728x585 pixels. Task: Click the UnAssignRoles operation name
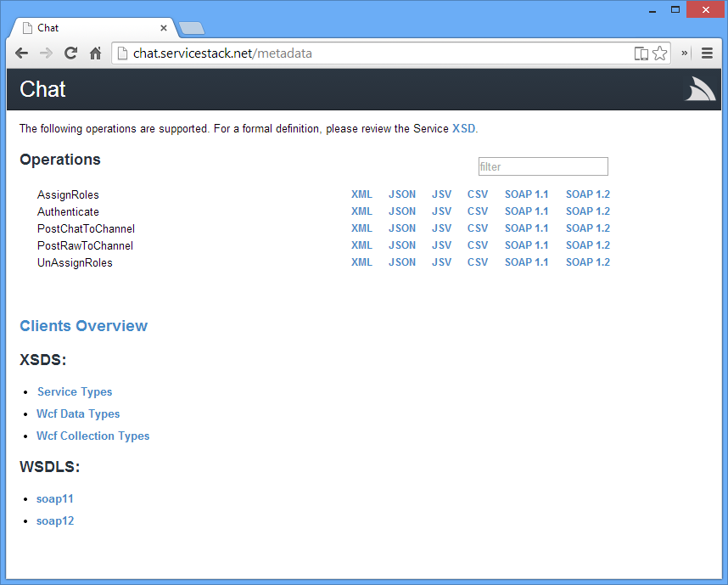click(x=75, y=262)
